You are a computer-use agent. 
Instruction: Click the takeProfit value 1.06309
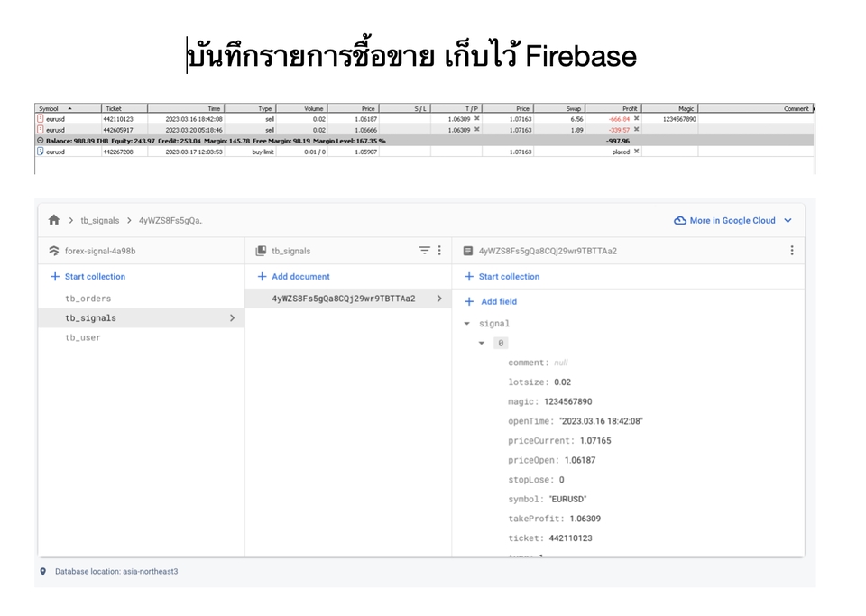point(585,519)
